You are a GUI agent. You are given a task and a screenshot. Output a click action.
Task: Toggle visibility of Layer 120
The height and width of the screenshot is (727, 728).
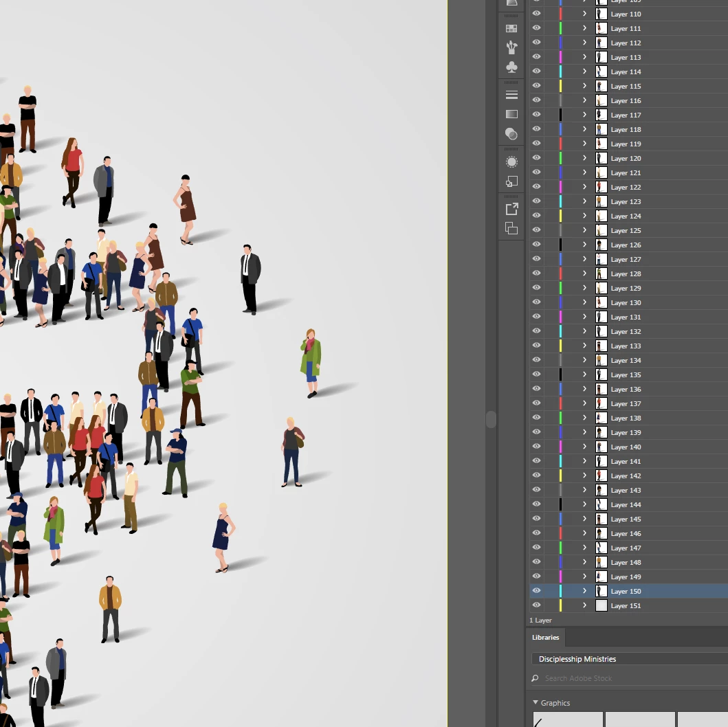[x=536, y=158]
